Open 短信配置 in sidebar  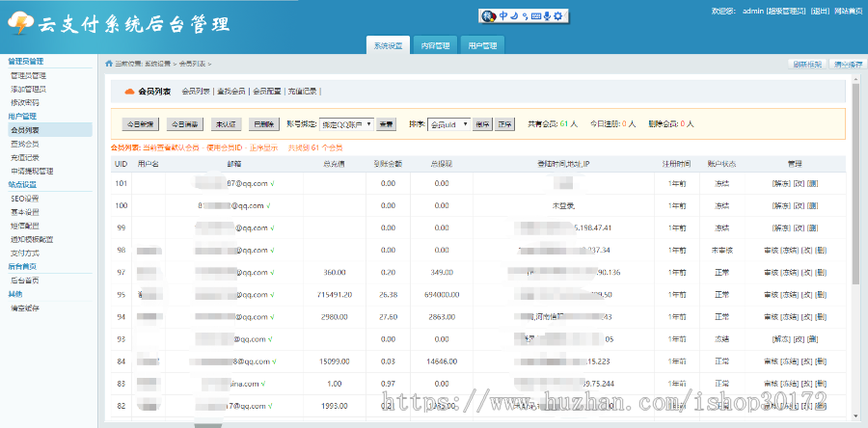pyautogui.click(x=25, y=227)
